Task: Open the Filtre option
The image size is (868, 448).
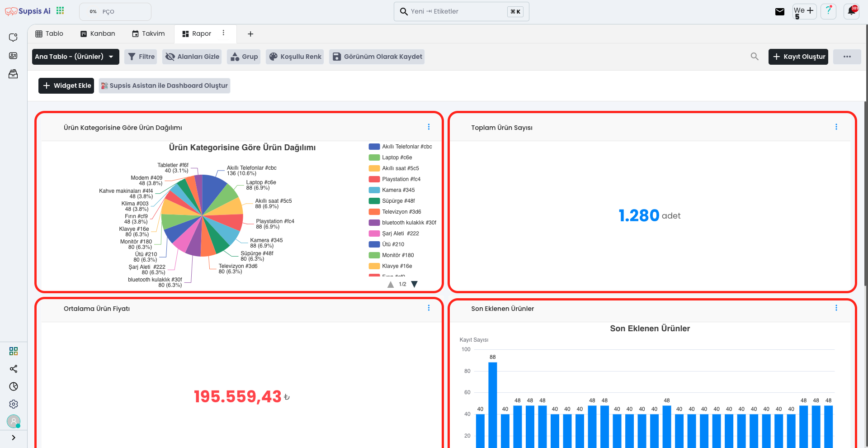Action: [x=141, y=57]
